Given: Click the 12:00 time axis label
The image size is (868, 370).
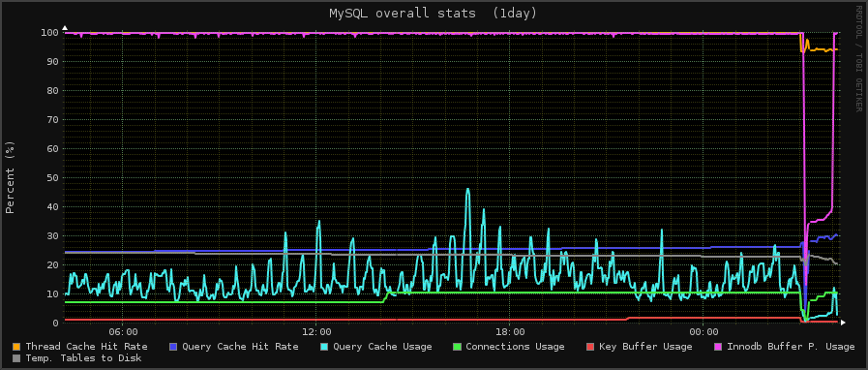Looking at the screenshot, I should [316, 332].
